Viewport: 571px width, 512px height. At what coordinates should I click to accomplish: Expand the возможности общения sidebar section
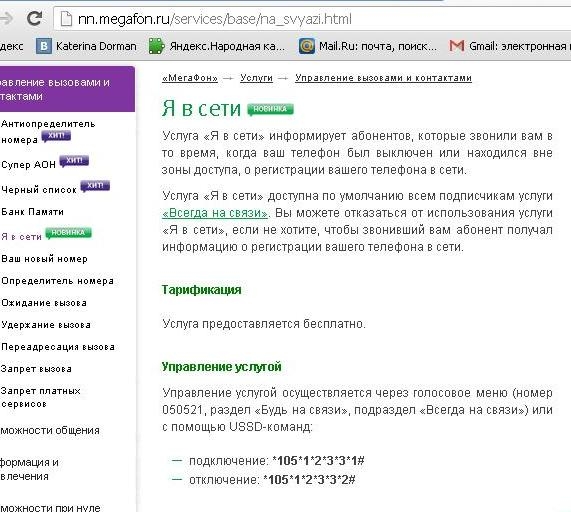50,430
